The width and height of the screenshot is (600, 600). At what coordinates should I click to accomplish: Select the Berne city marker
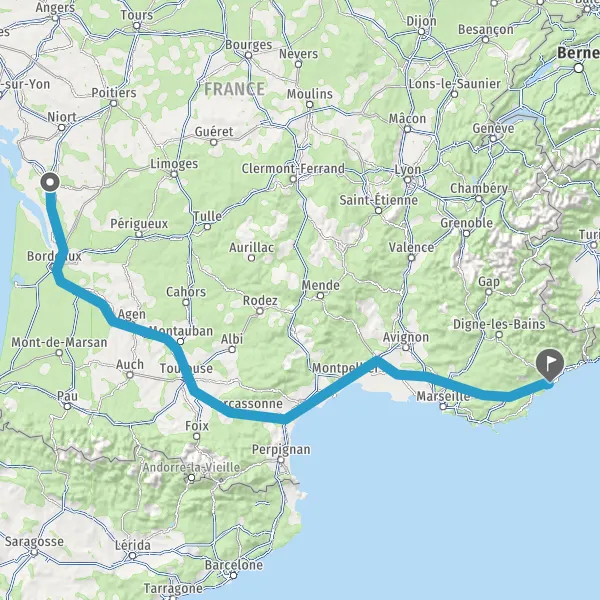[x=579, y=68]
